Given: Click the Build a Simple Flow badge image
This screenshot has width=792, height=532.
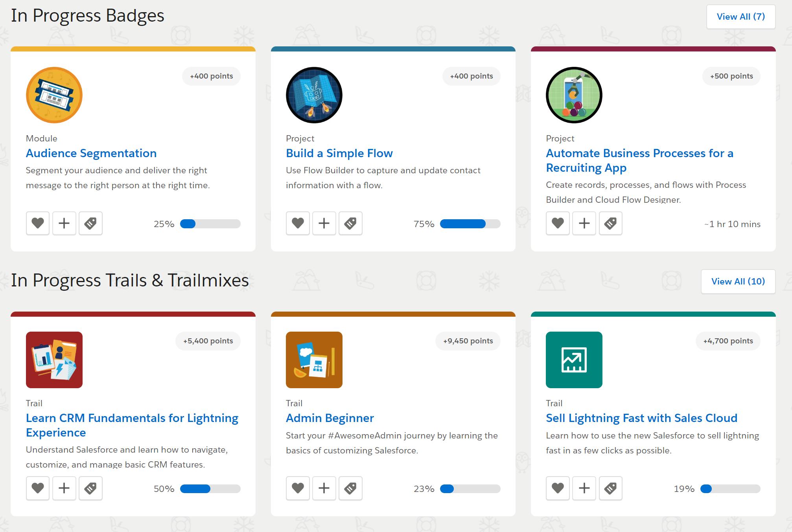Looking at the screenshot, I should (x=314, y=95).
